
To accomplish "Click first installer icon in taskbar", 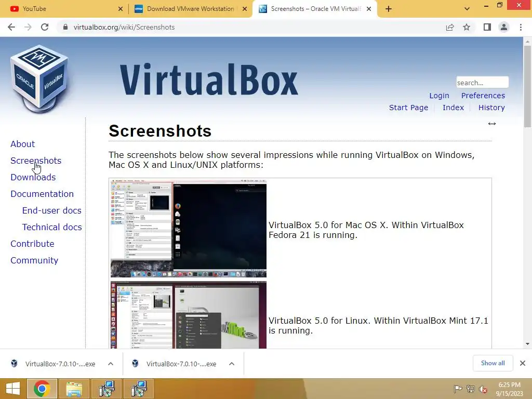I will [107, 389].
